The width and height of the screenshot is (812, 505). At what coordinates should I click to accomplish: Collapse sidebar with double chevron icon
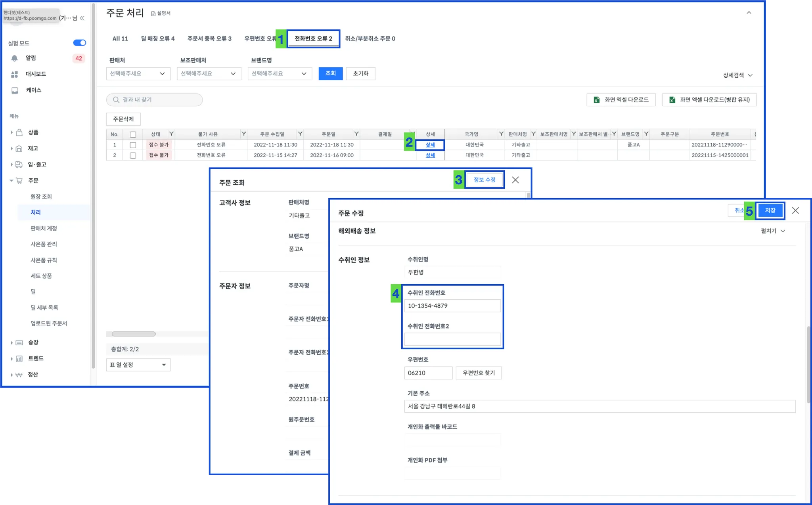[82, 18]
